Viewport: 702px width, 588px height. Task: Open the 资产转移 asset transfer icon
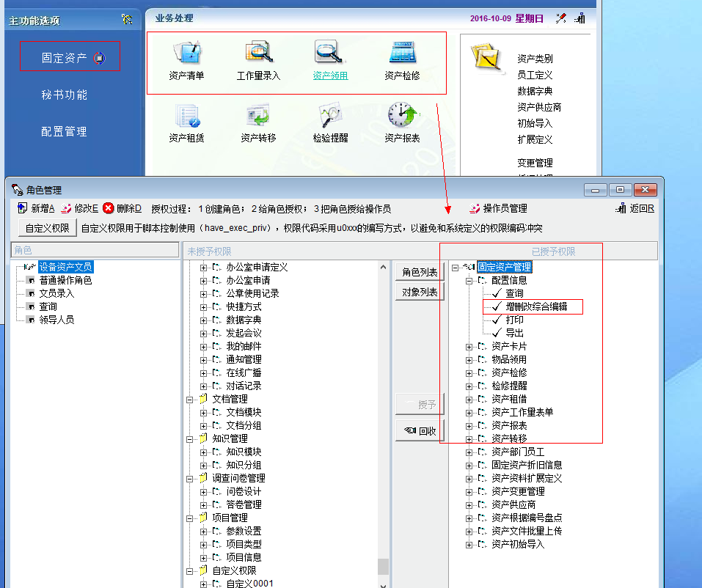click(x=258, y=117)
